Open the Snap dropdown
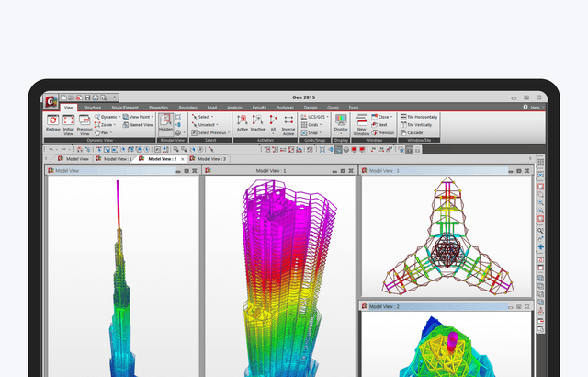The height and width of the screenshot is (377, 588). [x=312, y=132]
